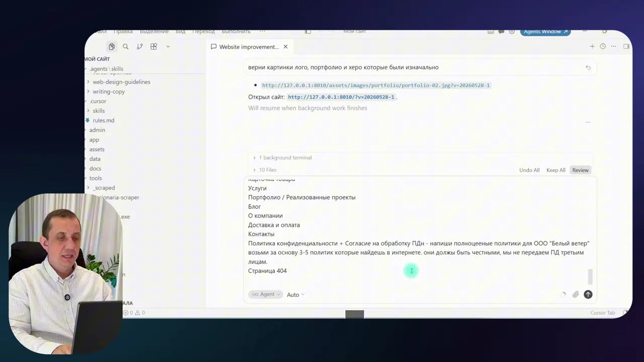Toggle the bottom panel layout icon in title bar
Screen dimensions: 644x362
tap(491, 32)
